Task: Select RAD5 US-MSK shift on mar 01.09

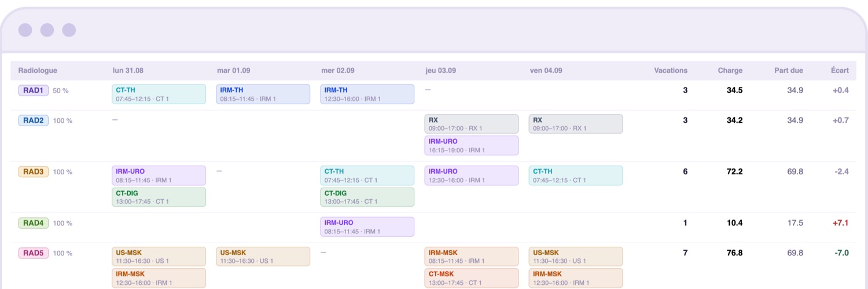Action: click(263, 257)
